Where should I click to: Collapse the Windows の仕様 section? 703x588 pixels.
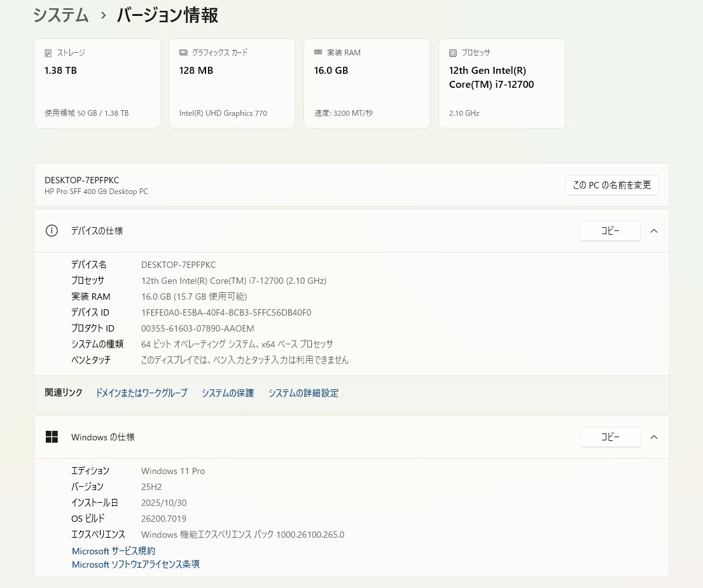(x=654, y=437)
